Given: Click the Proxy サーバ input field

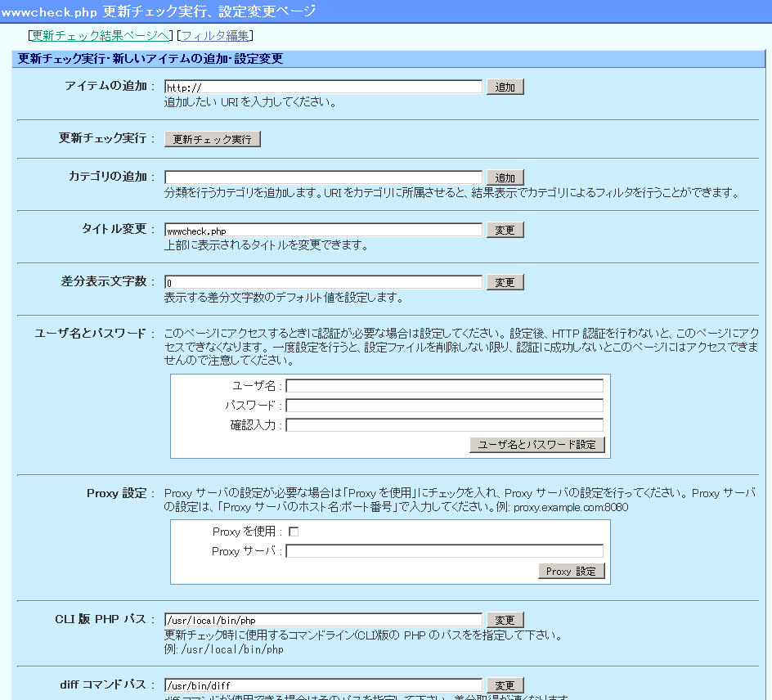Looking at the screenshot, I should click(x=445, y=551).
